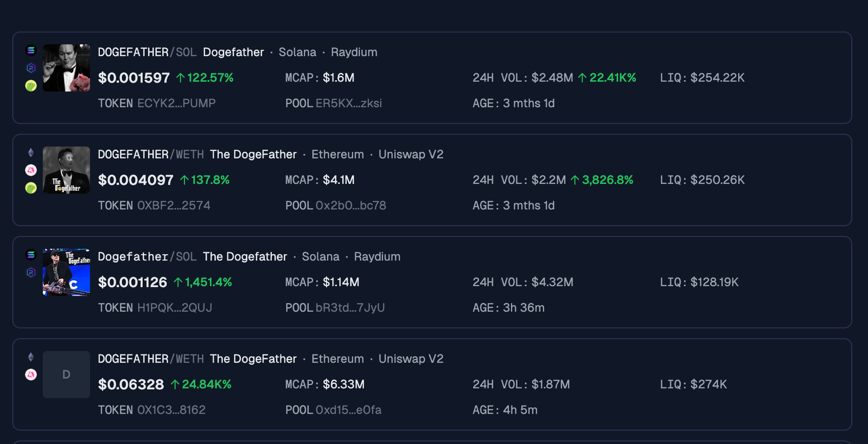Screen dimensions: 868x444
Task: Click Solana chain icon on $0.001126 card
Action: [x=31, y=255]
